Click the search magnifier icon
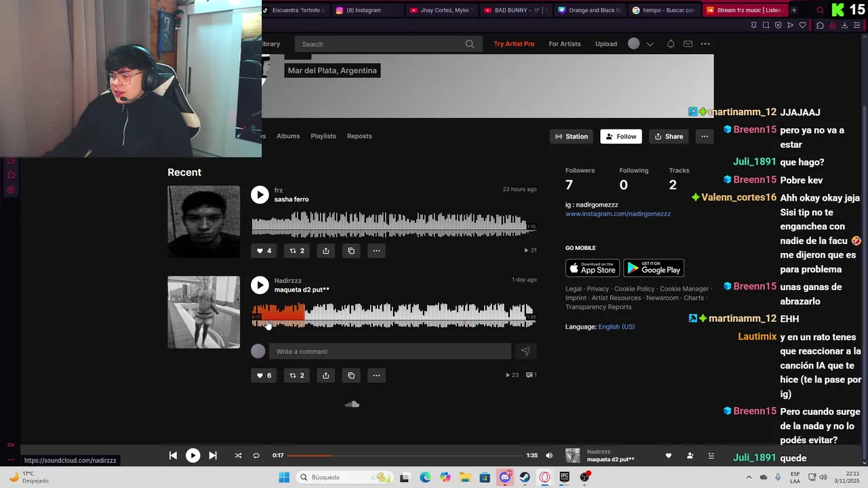 (x=470, y=44)
